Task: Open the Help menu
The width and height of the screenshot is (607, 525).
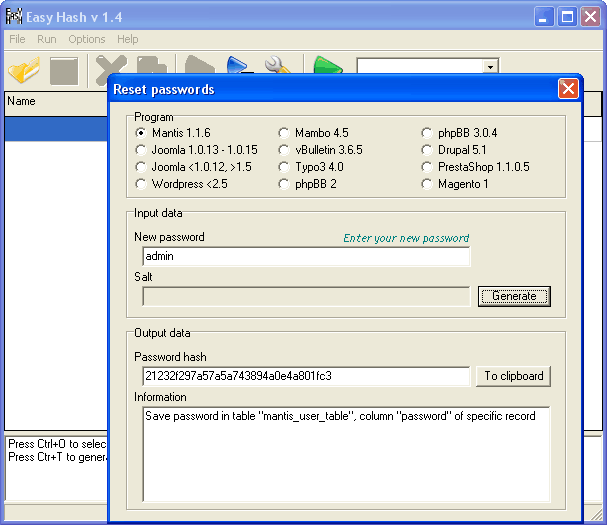Action: 128,39
